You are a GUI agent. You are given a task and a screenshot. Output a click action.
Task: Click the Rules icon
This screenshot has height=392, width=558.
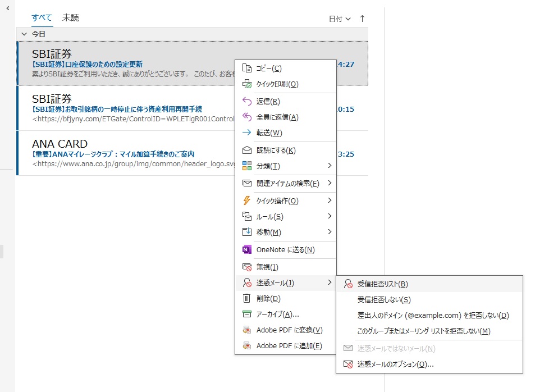246,216
